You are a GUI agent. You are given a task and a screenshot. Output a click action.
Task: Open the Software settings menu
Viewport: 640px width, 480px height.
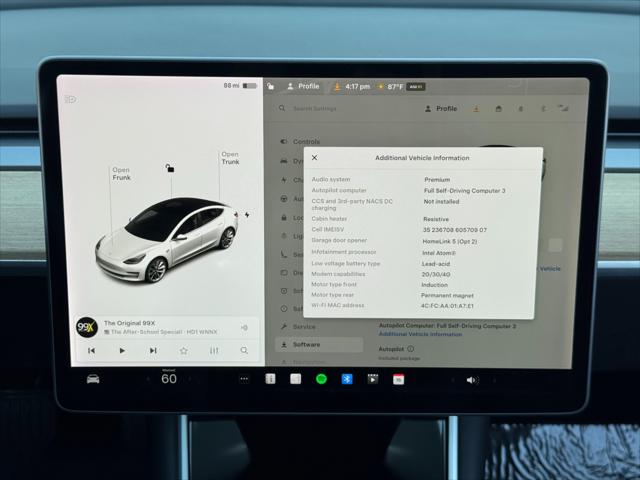[319, 344]
